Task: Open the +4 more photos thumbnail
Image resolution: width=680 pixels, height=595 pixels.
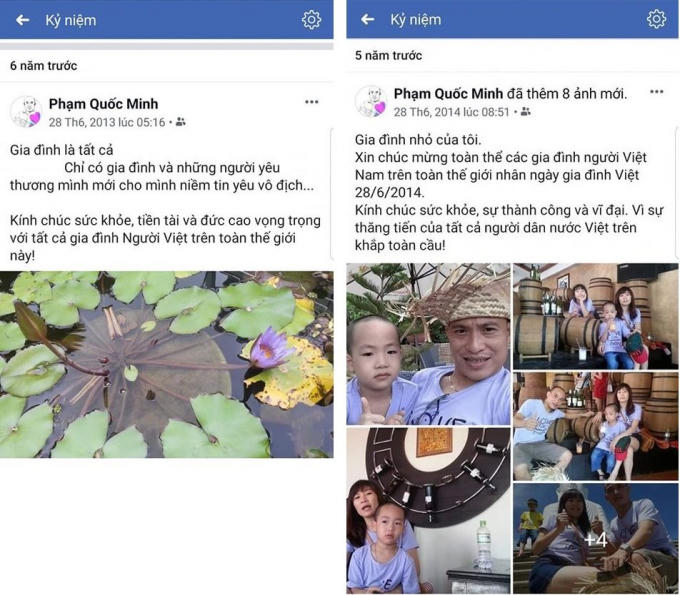Action: [x=596, y=539]
